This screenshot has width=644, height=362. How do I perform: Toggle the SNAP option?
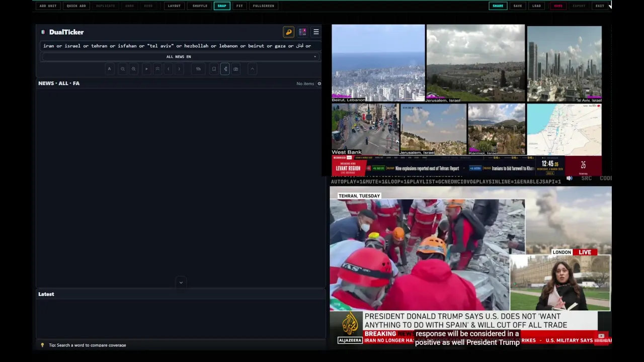click(x=222, y=6)
